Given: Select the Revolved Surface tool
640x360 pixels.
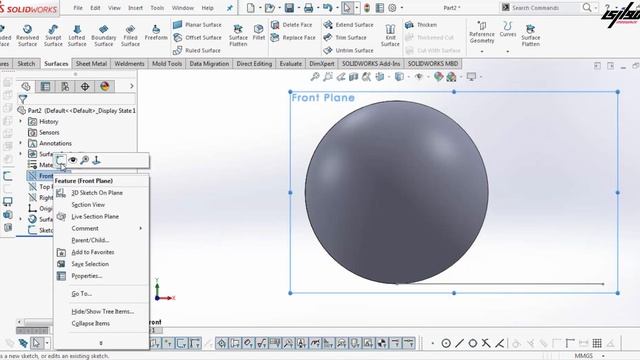Looking at the screenshot, I should pos(27,35).
